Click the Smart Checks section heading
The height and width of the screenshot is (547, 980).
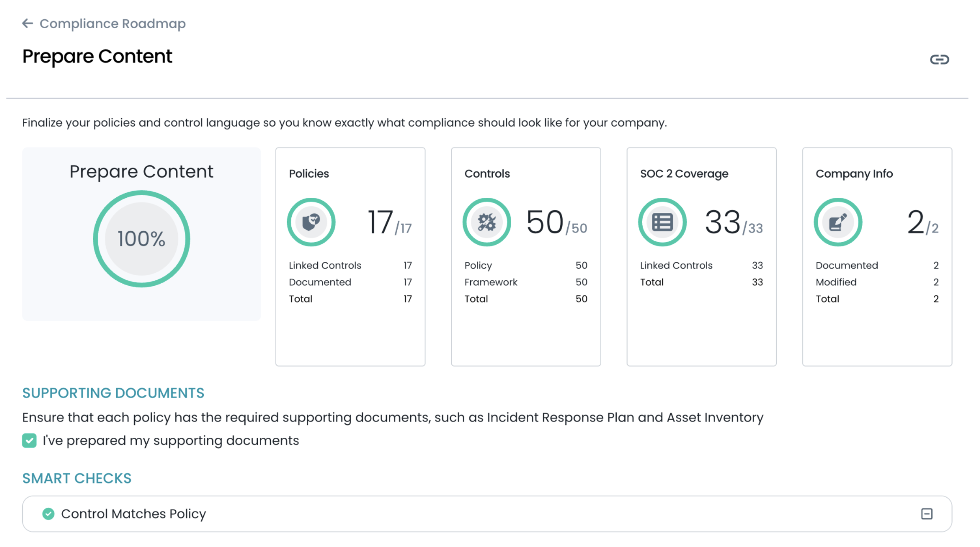click(77, 478)
